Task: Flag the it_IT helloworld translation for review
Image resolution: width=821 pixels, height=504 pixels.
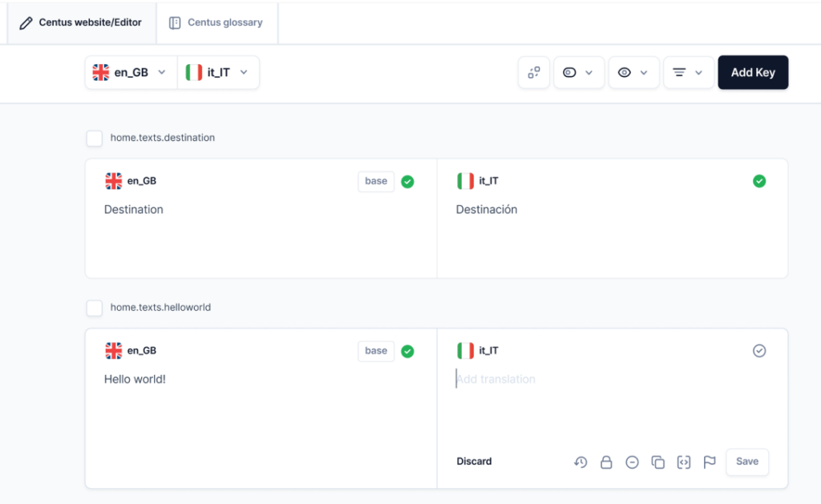Action: point(709,462)
